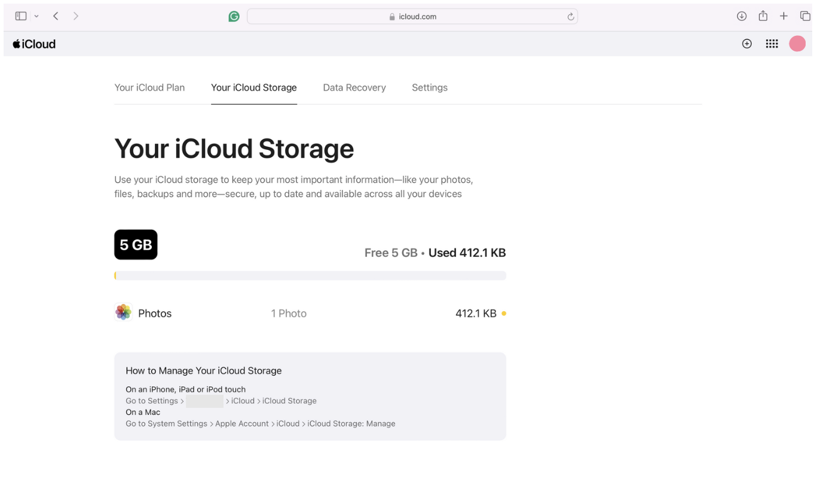Click the 412.1 KB Photos size value
Screen dimensions: 814x504
[476, 314]
